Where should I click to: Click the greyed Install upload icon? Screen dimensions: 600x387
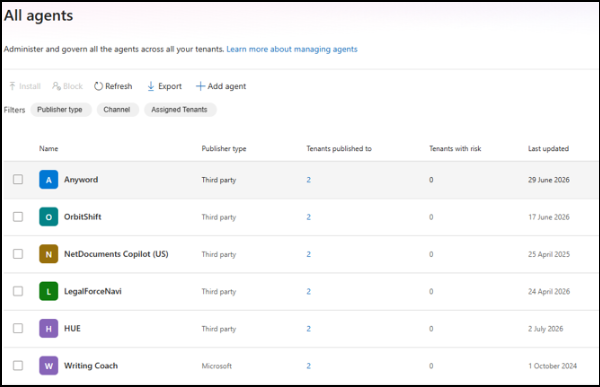13,86
